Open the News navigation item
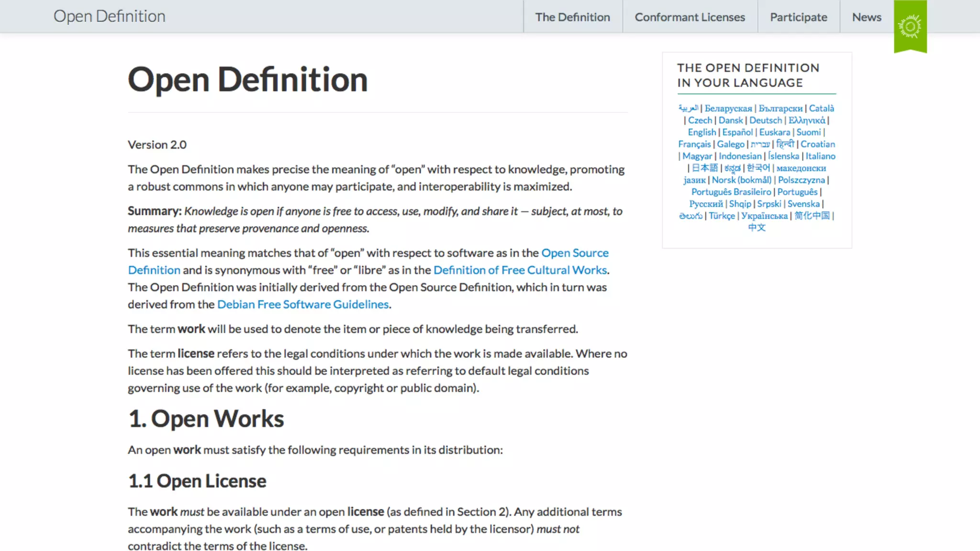Image resolution: width=980 pixels, height=551 pixels. coord(866,17)
